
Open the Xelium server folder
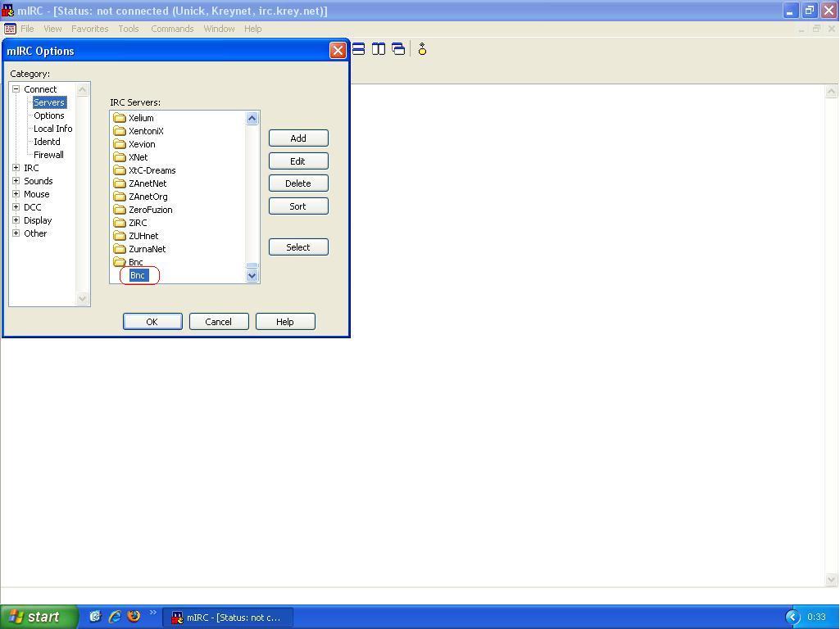coord(141,118)
